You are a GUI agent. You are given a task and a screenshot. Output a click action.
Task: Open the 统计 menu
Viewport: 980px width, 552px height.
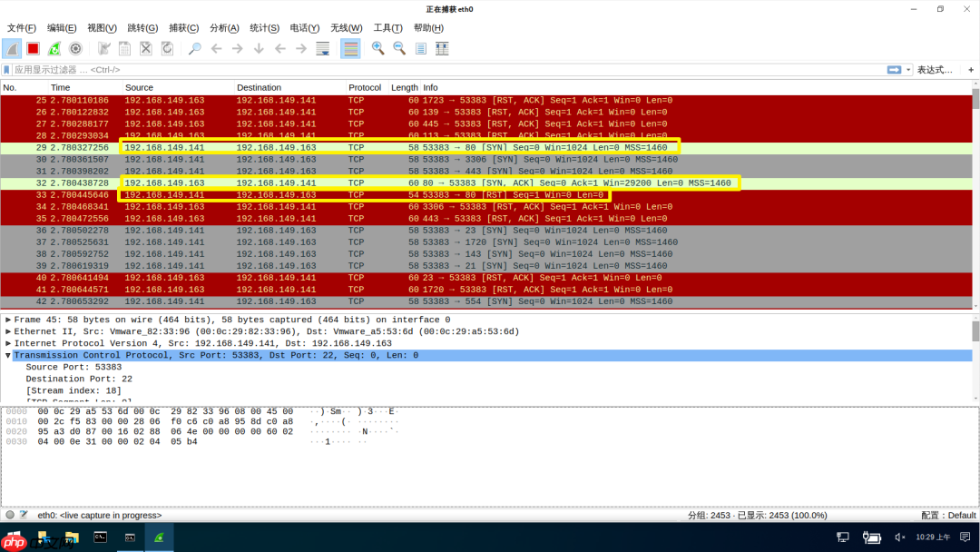tap(264, 27)
